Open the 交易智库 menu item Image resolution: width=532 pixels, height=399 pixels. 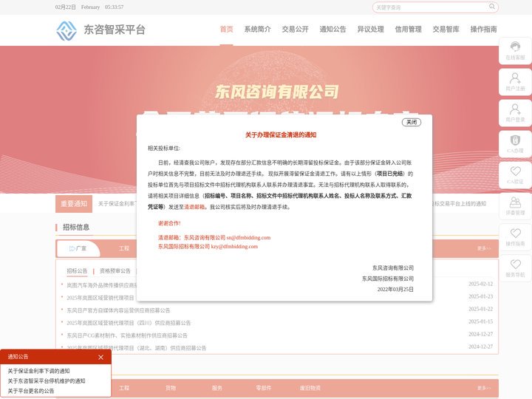(446, 29)
